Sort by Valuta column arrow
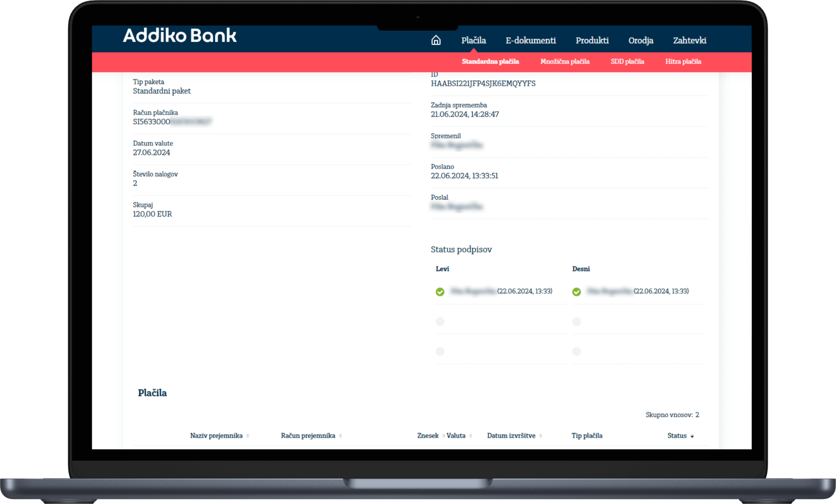This screenshot has height=504, width=836. [471, 436]
